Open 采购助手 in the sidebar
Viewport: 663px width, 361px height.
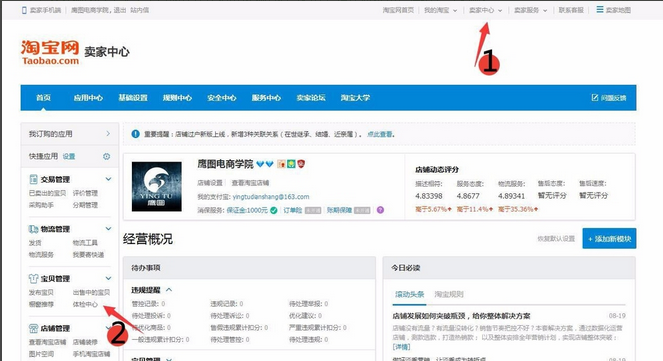[41, 205]
